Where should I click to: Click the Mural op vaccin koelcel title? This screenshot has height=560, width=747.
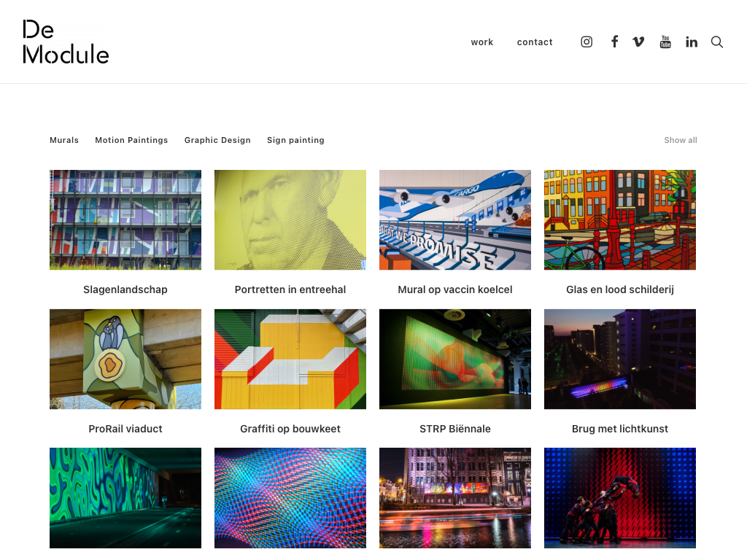455,289
